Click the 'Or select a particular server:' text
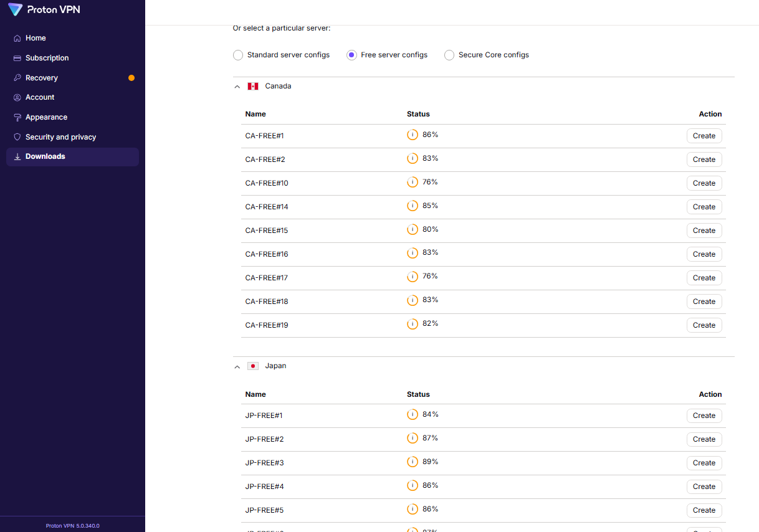This screenshot has height=532, width=759. 282,28
